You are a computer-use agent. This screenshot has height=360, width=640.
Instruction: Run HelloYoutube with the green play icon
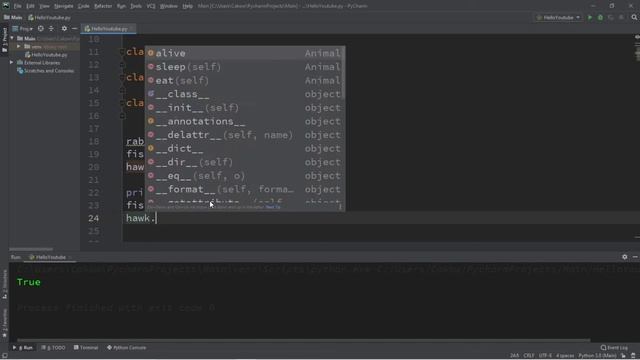pyautogui.click(x=590, y=18)
